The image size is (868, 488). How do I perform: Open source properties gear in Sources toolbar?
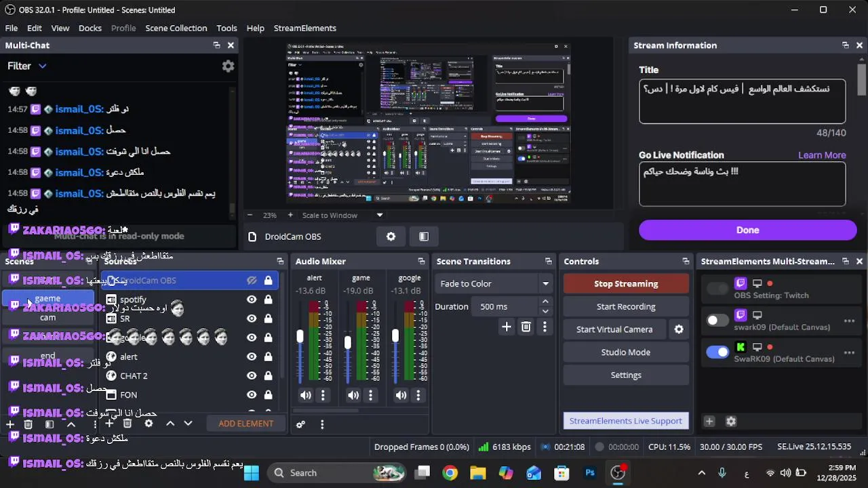[x=149, y=424]
